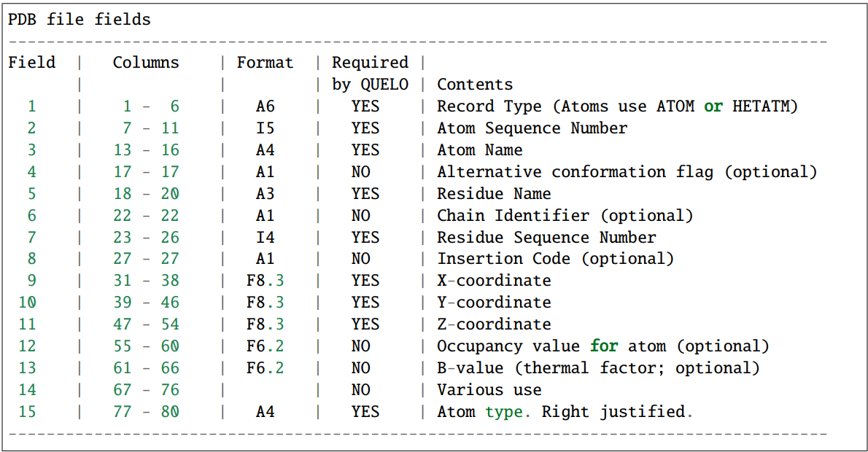Viewport: 868px width, 452px height.
Task: Select the 'Format' column header
Action: click(266, 62)
